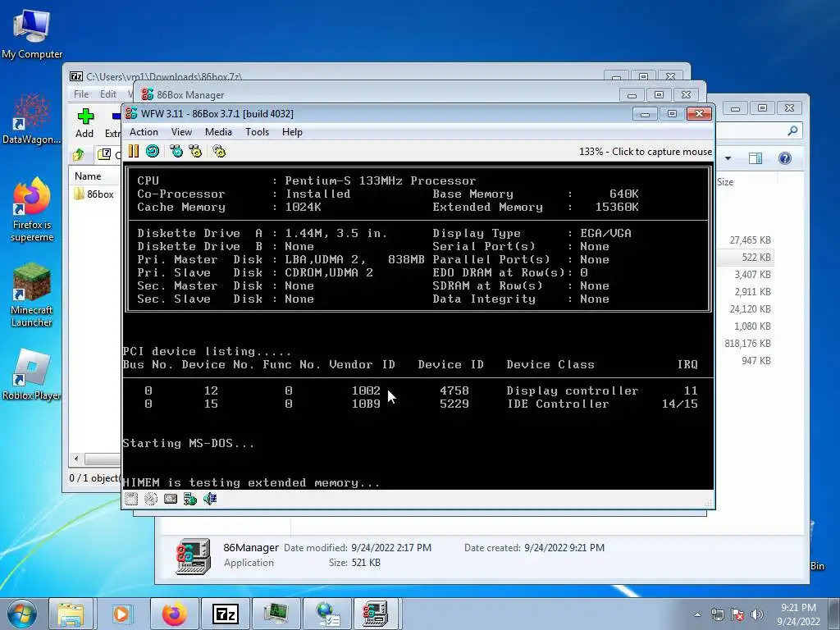
Task: Click the network tray icon
Action: (717, 614)
